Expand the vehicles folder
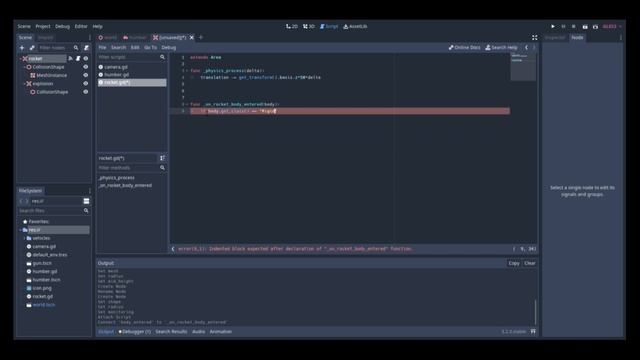Image resolution: width=640 pixels, height=360 pixels. pos(24,238)
